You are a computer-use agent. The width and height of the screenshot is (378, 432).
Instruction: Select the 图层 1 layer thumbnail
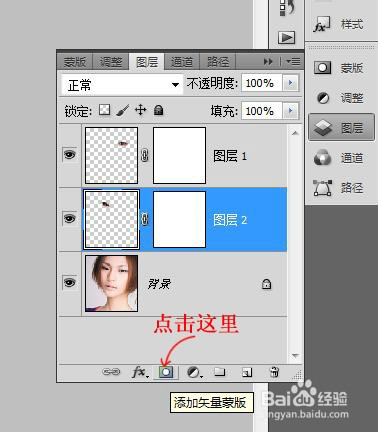(111, 155)
